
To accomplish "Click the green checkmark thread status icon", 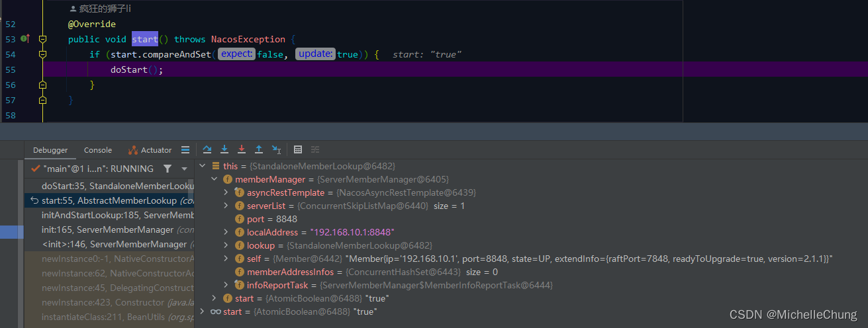I will (x=35, y=169).
